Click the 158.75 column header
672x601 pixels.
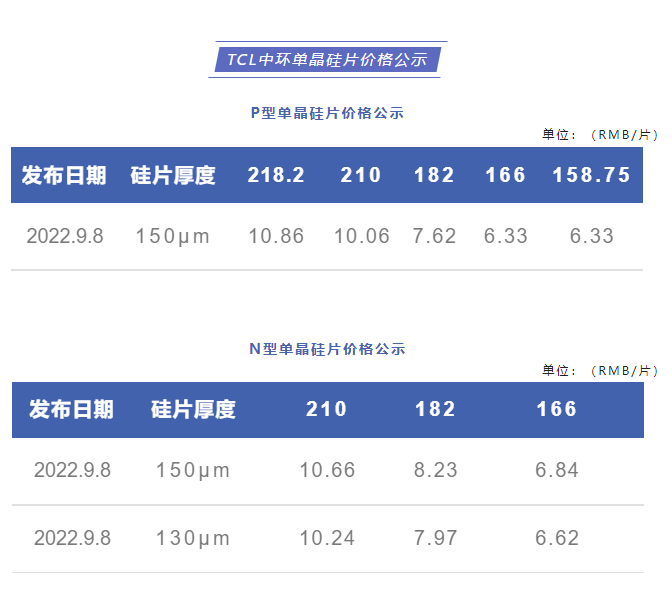click(591, 175)
